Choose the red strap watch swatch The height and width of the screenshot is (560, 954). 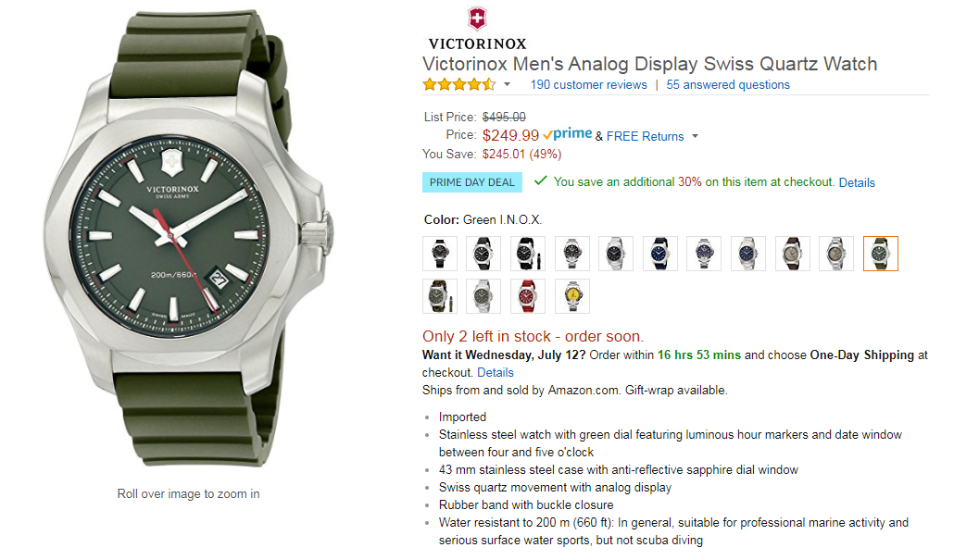pos(528,296)
